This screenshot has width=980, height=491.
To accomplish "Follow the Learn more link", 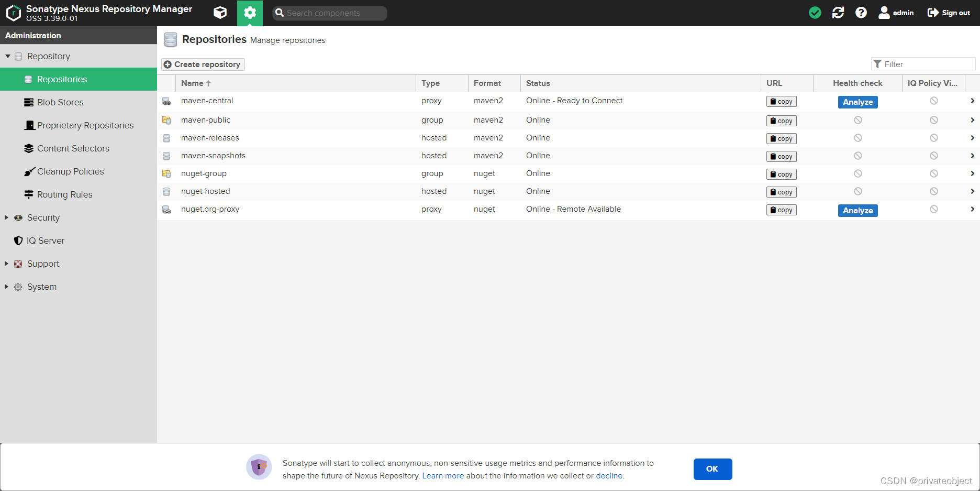I will coord(443,476).
